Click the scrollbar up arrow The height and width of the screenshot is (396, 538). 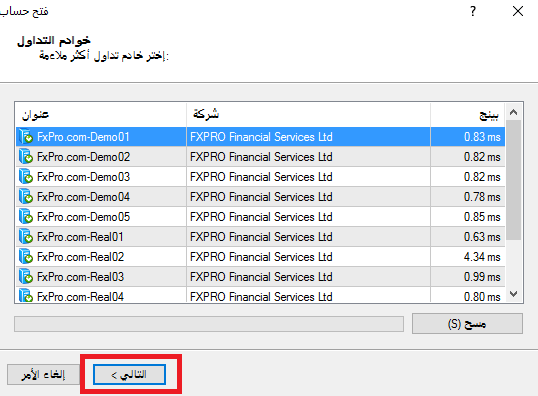coord(514,112)
